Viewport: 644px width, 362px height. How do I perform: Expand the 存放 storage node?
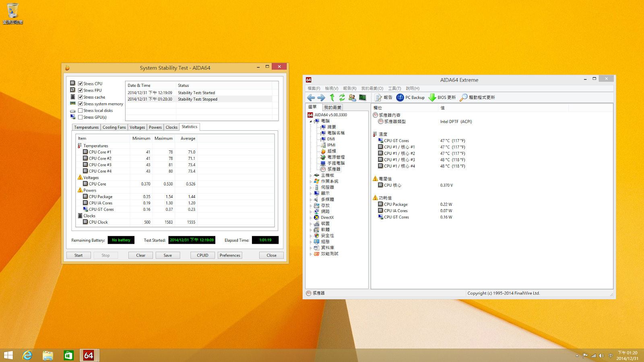(x=311, y=206)
